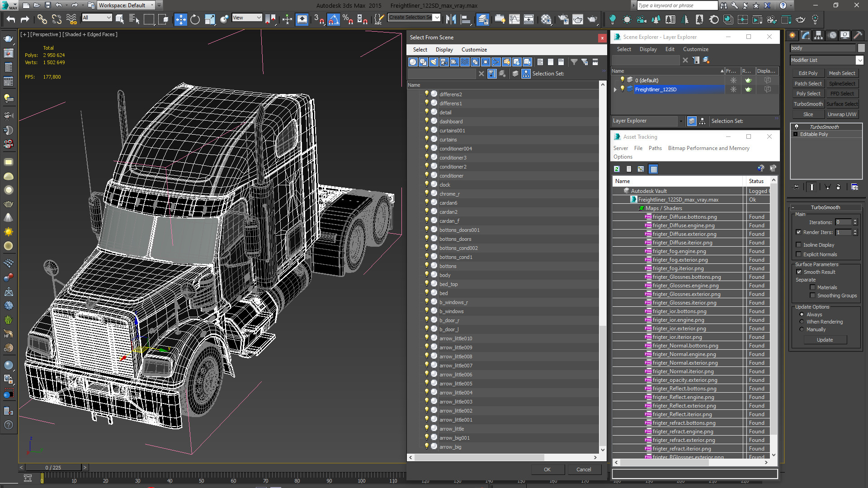Open the View reference coordinate dropdown
The height and width of the screenshot is (488, 868).
coord(247,18)
